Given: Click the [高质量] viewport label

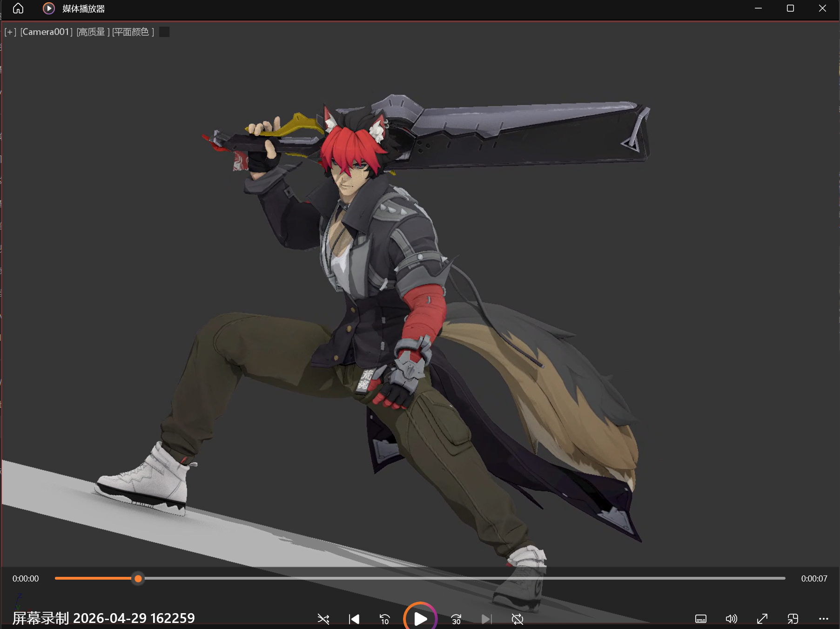Looking at the screenshot, I should [x=93, y=32].
